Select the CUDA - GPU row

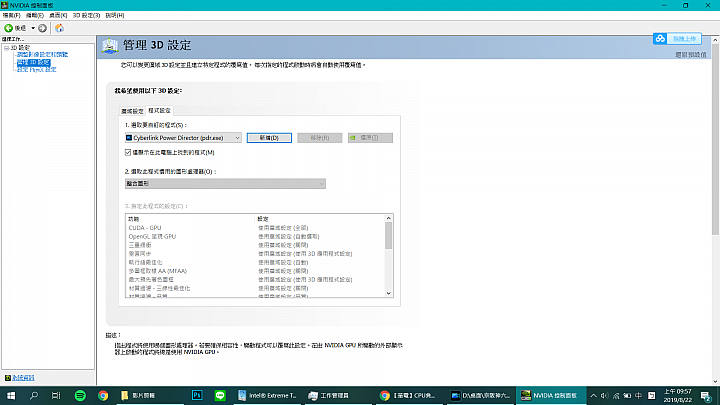tap(256, 228)
